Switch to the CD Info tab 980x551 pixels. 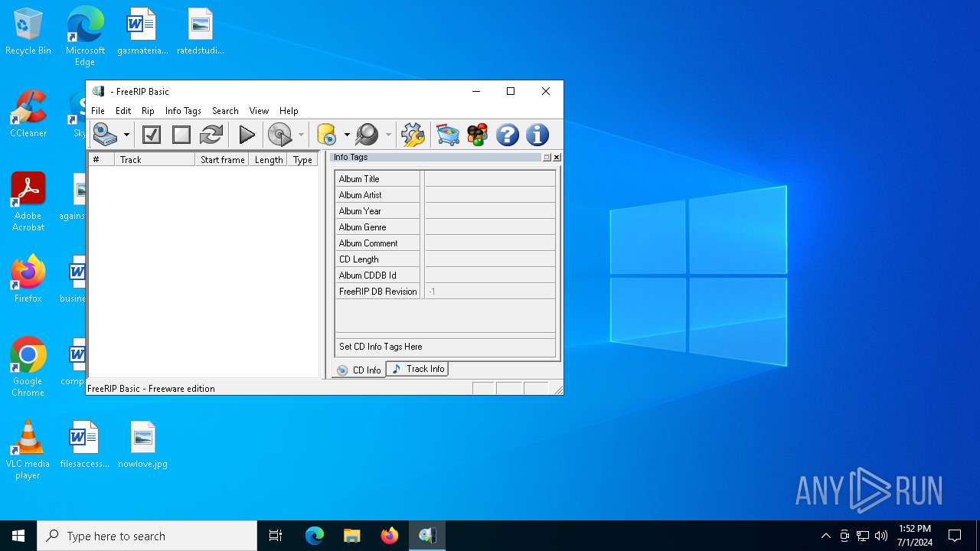[359, 370]
